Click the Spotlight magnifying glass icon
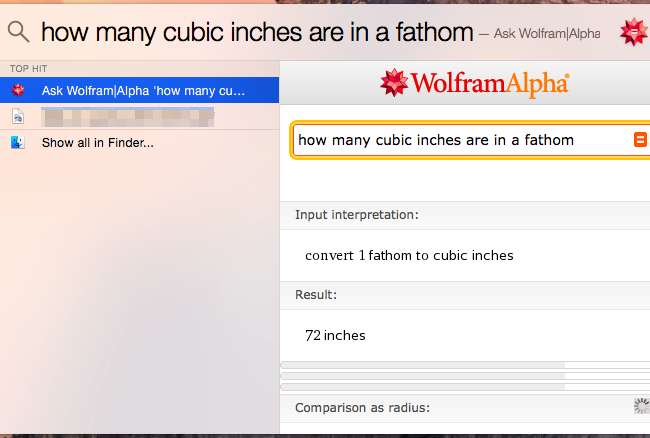Viewport: 650px width, 438px height. point(18,32)
